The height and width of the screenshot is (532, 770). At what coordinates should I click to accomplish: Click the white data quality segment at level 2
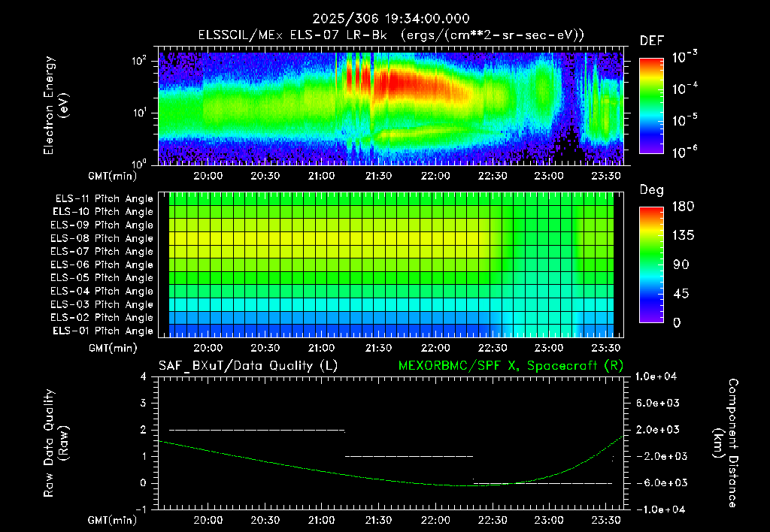[x=257, y=430]
